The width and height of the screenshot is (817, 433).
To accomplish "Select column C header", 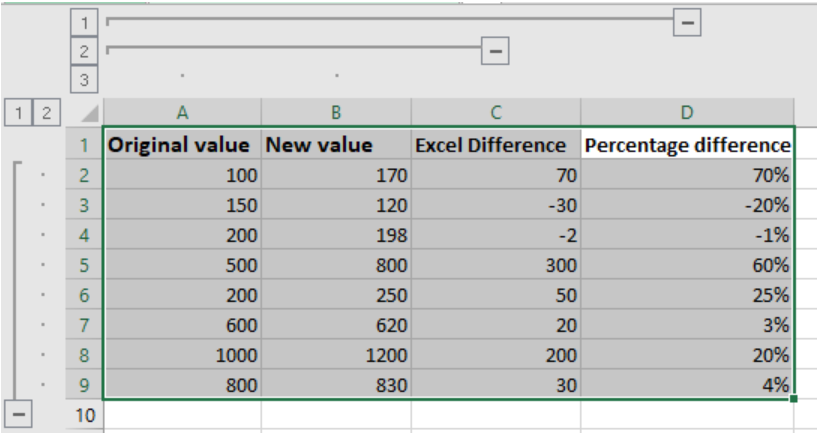I will (x=496, y=113).
